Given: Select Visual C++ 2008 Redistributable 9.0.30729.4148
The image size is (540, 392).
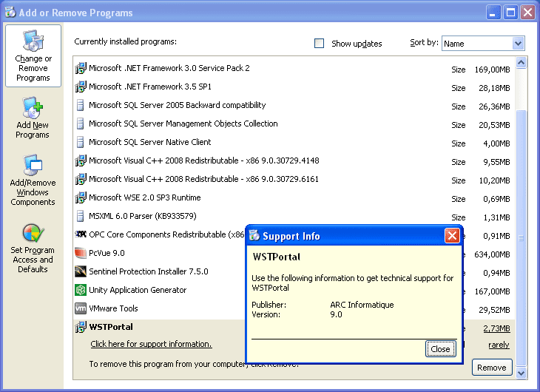Looking at the screenshot, I should (x=204, y=160).
